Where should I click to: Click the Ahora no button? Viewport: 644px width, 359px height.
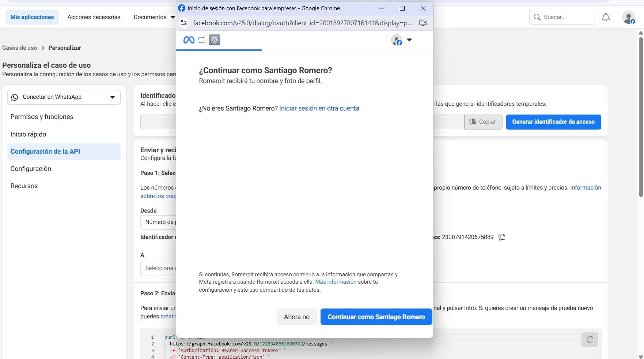point(297,317)
